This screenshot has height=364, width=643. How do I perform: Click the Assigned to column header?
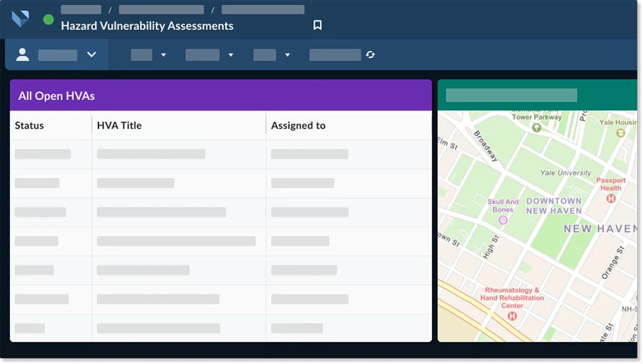(x=298, y=126)
